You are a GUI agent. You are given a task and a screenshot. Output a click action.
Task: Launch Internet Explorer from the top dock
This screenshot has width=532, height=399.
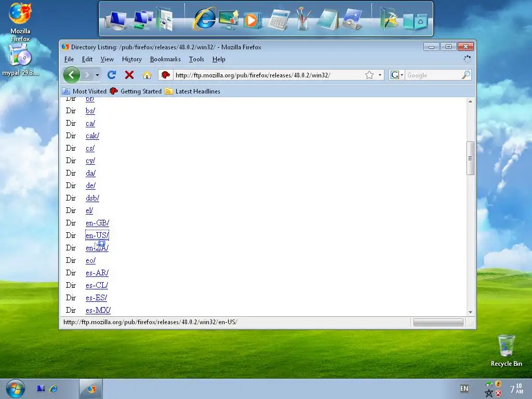(x=205, y=19)
